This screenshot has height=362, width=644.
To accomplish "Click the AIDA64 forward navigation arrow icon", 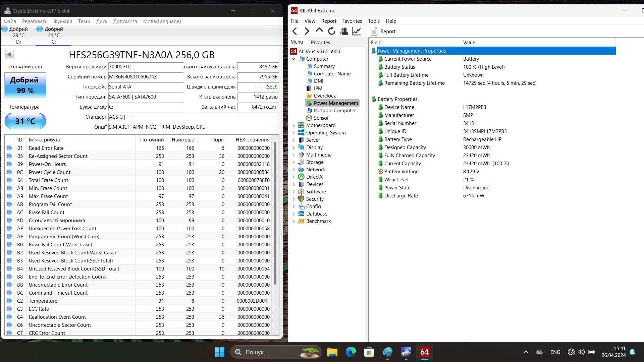I will (x=307, y=31).
